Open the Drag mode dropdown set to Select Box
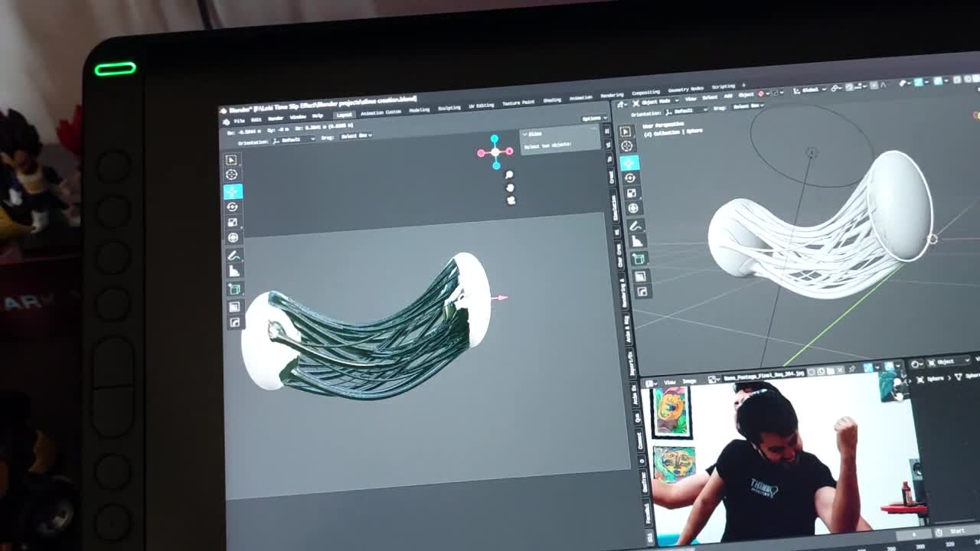This screenshot has width=980, height=551. click(357, 135)
